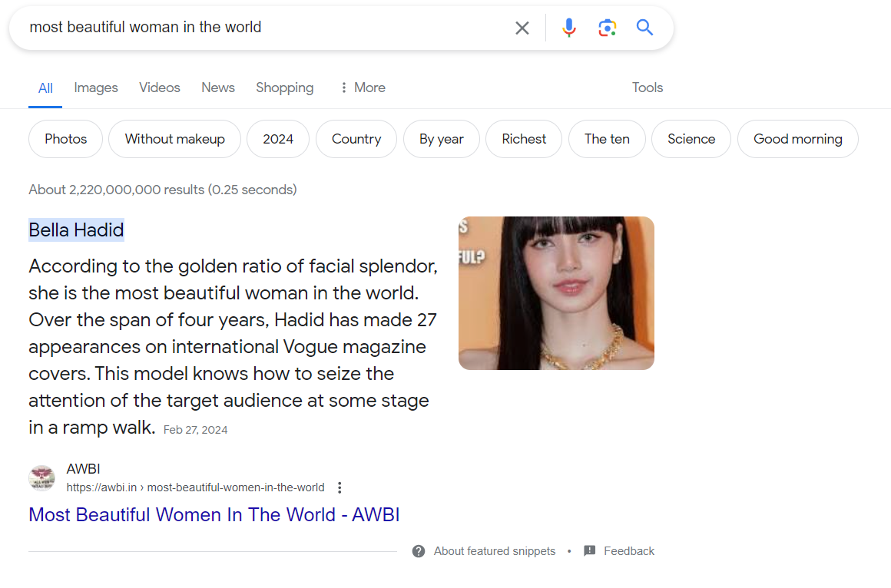Switch to the Images tab
The image size is (891, 588).
tap(96, 88)
